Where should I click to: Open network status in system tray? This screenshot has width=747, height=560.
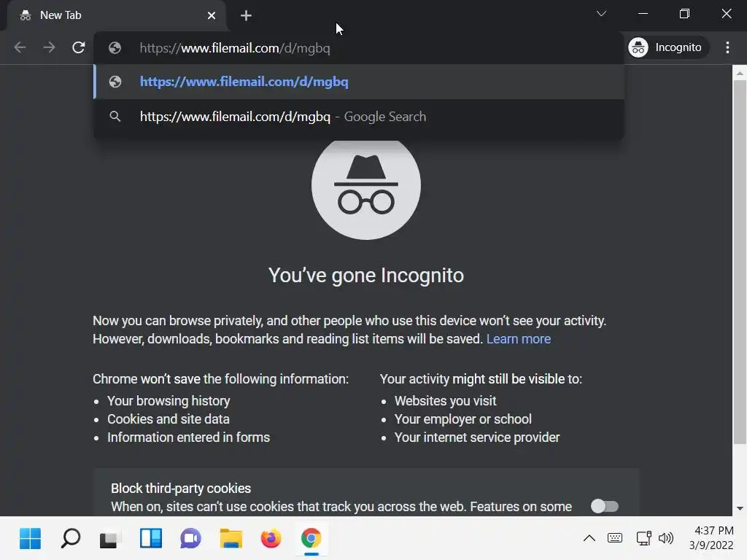643,538
